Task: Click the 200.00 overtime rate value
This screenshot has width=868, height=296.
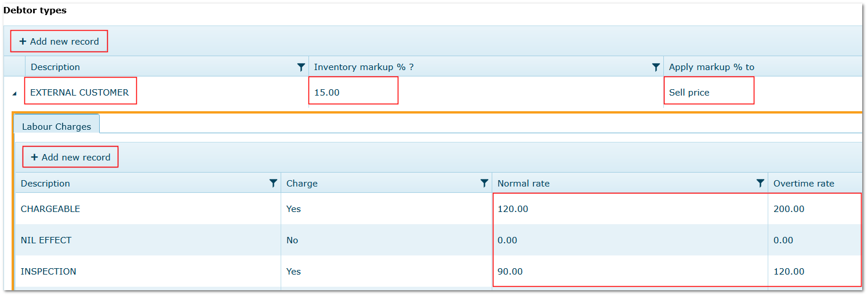Action: (x=789, y=209)
